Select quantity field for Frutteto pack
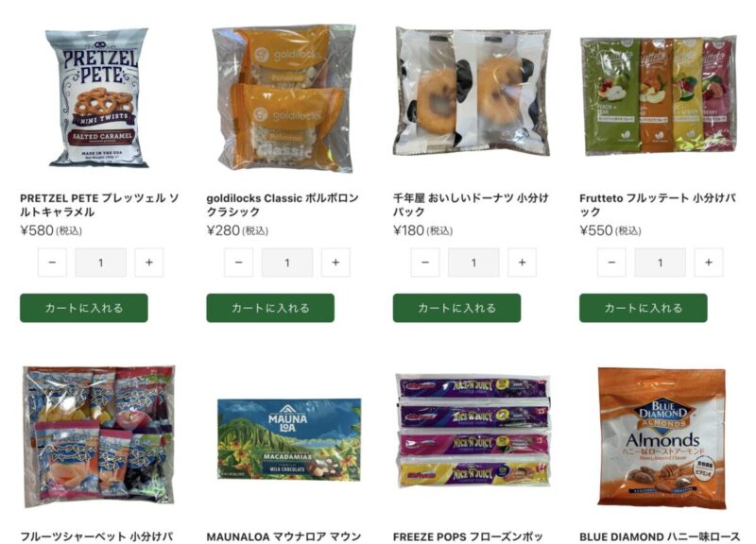 [660, 263]
